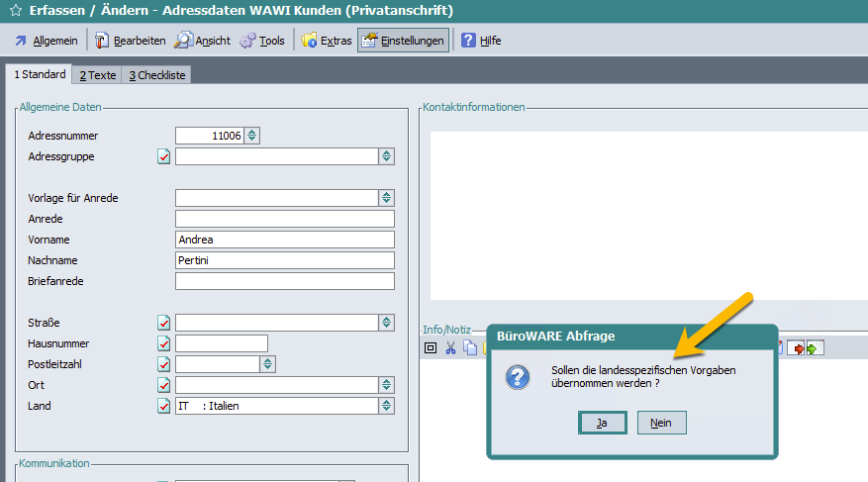The height and width of the screenshot is (482, 868).
Task: Toggle the checkbox next to Straße
Action: tap(164, 323)
